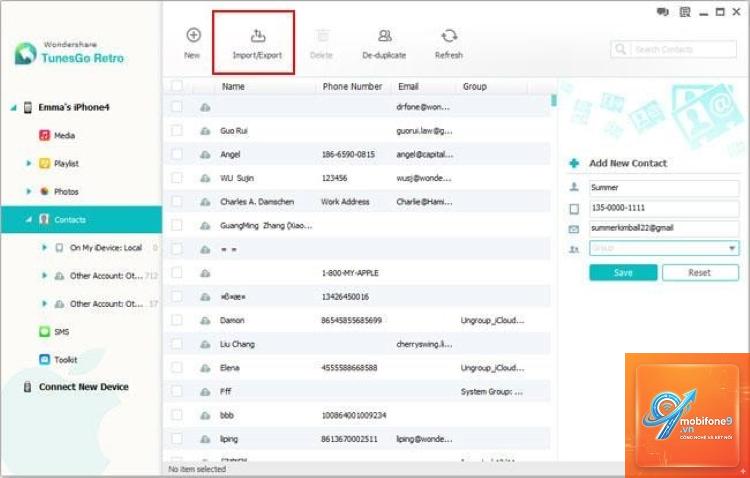
Task: Check the box for Damon
Action: click(177, 320)
